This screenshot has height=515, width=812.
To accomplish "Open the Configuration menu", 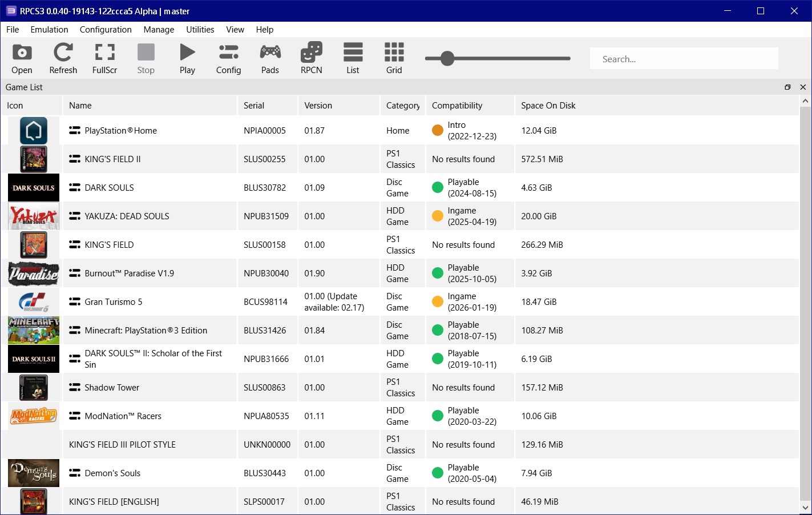I will click(x=106, y=30).
